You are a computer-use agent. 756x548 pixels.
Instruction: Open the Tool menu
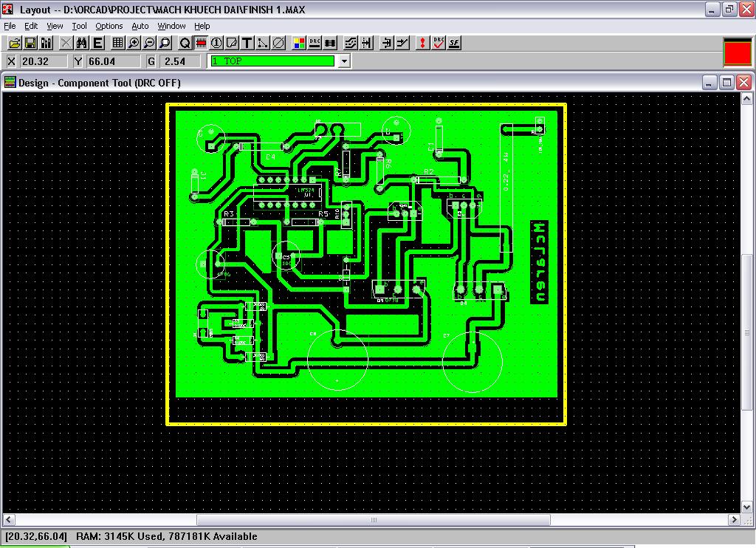point(79,26)
